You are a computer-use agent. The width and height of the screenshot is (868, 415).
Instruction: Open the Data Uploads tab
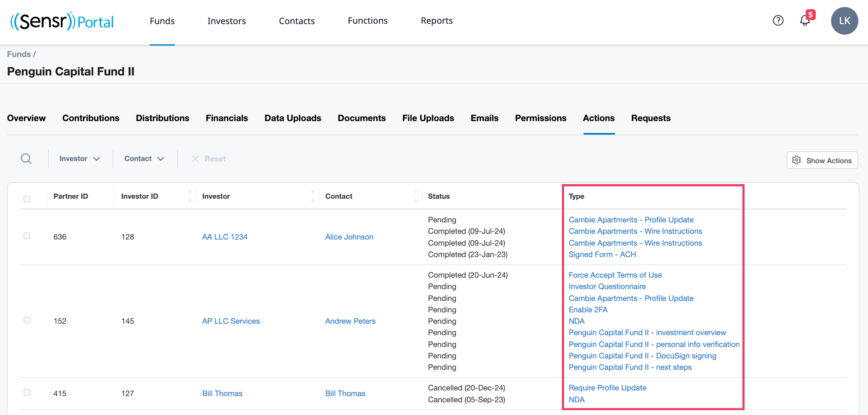293,118
